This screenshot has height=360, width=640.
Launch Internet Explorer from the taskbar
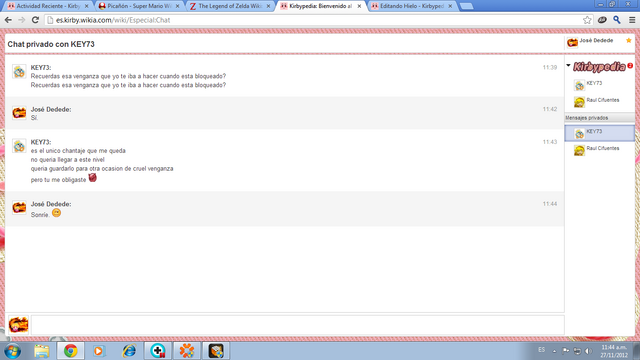click(x=129, y=351)
